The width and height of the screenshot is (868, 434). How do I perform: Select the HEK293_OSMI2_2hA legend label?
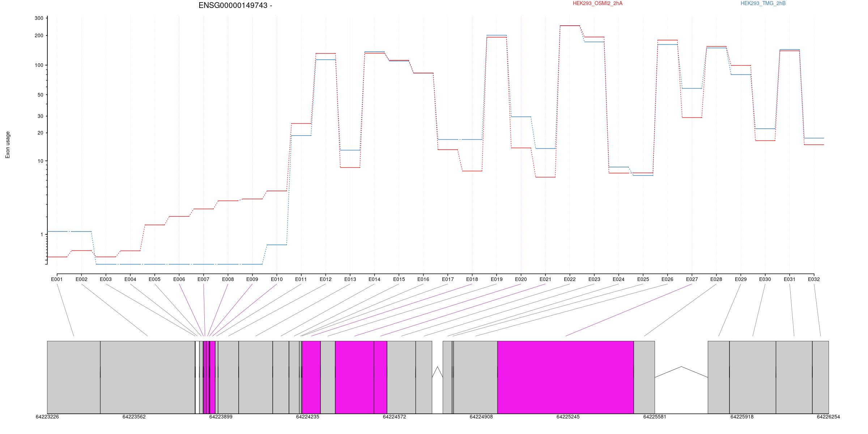(x=597, y=3)
